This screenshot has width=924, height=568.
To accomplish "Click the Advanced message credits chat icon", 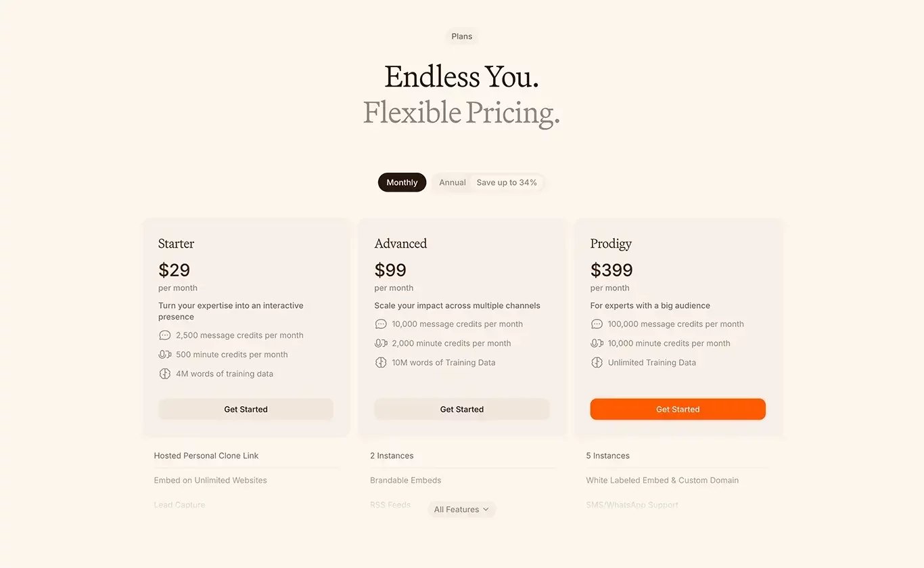I will click(x=381, y=324).
